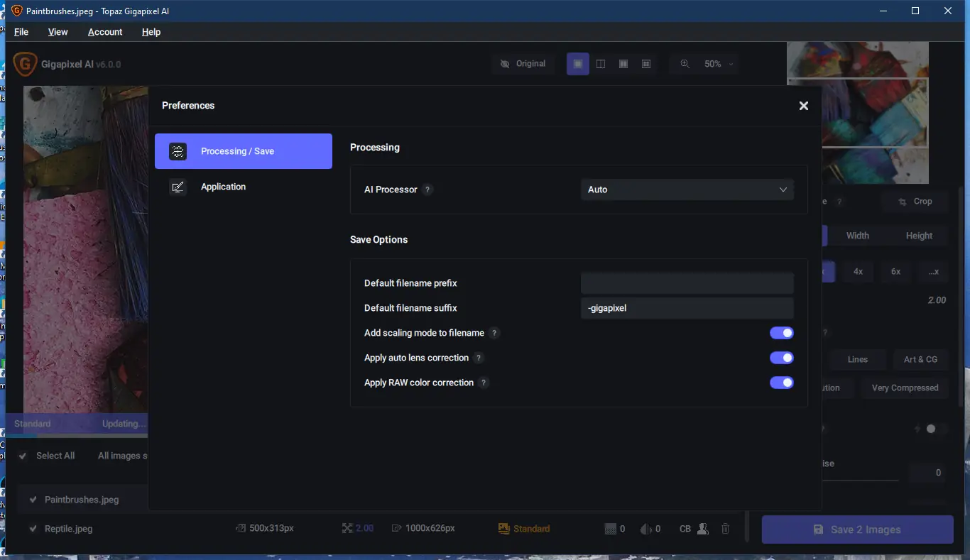Click the Default filename prefix field
Viewport: 970px width, 560px height.
pyautogui.click(x=687, y=283)
